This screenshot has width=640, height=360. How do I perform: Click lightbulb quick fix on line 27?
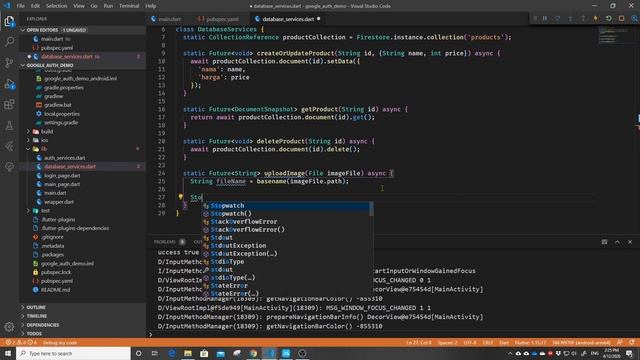(180, 197)
